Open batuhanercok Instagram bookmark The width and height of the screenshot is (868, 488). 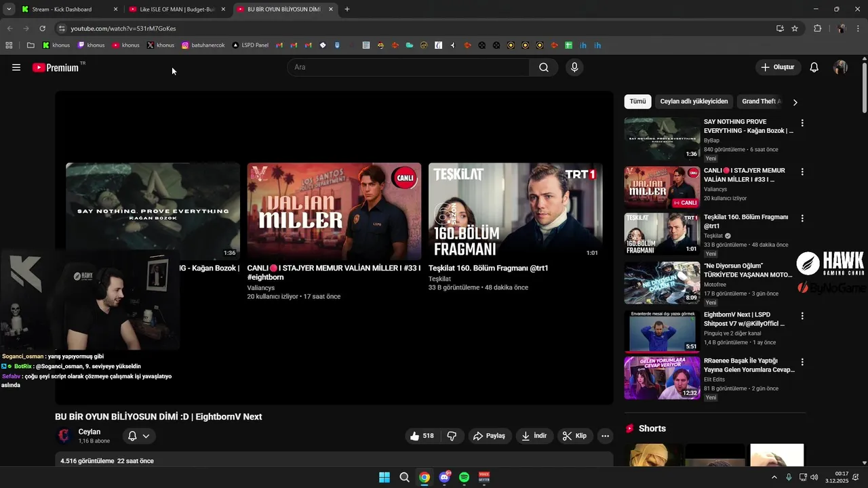[203, 45]
